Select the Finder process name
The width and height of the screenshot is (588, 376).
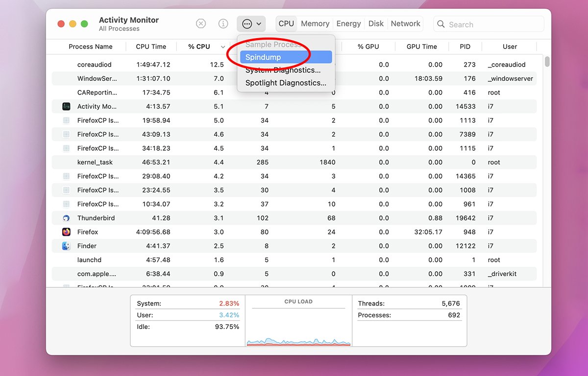tap(87, 246)
